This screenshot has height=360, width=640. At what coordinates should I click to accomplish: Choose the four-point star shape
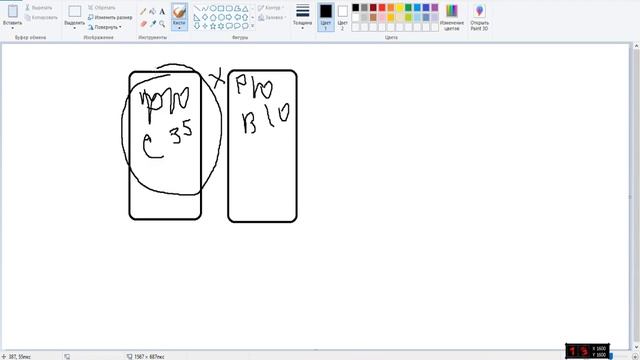(205, 26)
